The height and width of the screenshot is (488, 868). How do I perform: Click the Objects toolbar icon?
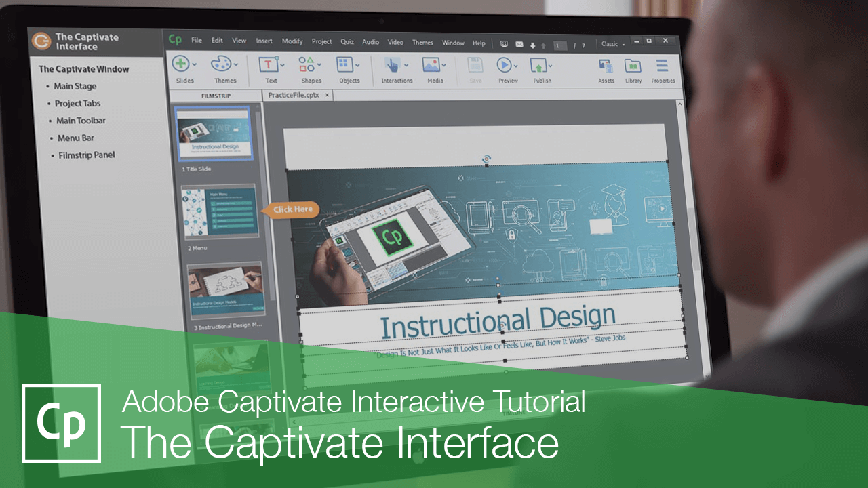coord(346,64)
